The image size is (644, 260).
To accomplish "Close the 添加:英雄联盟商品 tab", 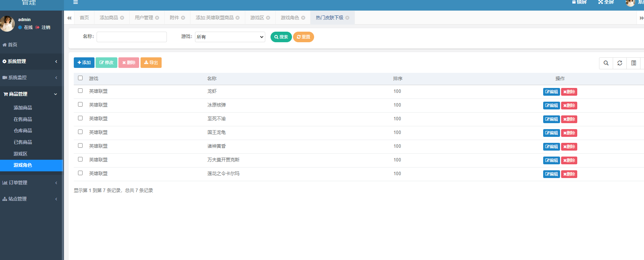I will 238,18.
